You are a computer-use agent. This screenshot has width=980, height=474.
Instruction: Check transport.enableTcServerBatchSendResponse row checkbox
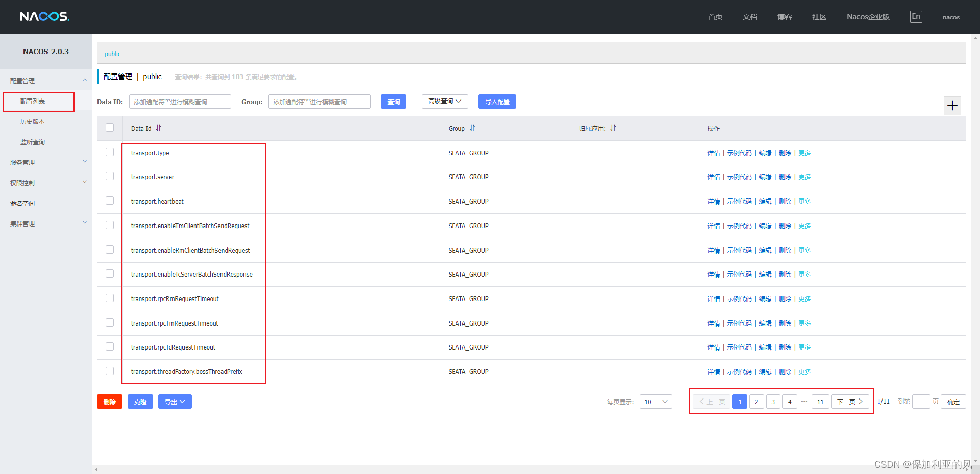(x=110, y=273)
